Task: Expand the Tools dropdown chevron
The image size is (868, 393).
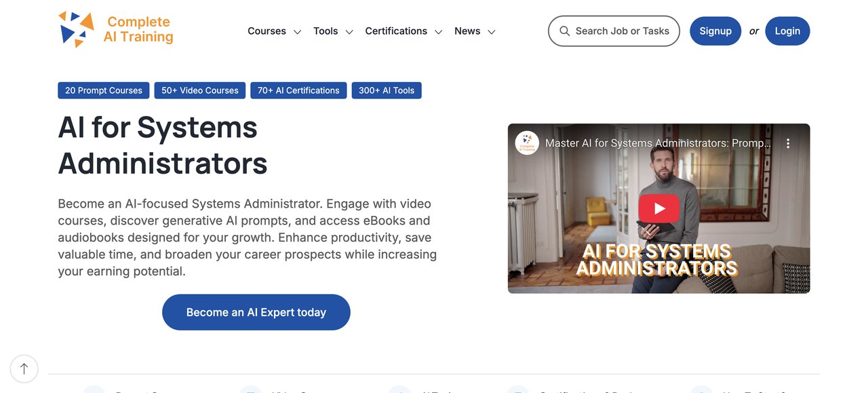Action: (349, 32)
